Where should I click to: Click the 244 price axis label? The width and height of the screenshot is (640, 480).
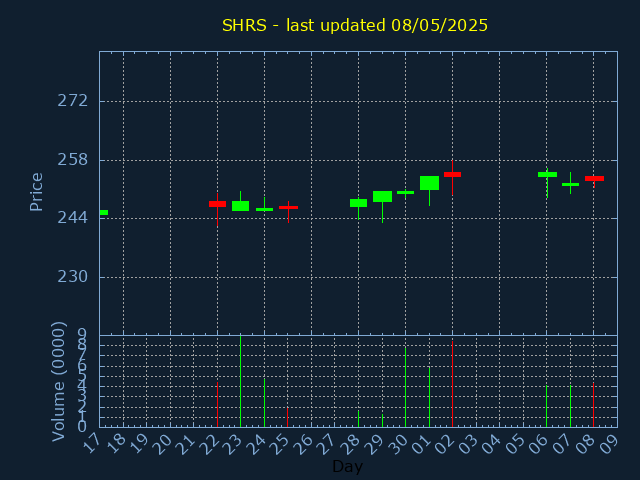73,218
